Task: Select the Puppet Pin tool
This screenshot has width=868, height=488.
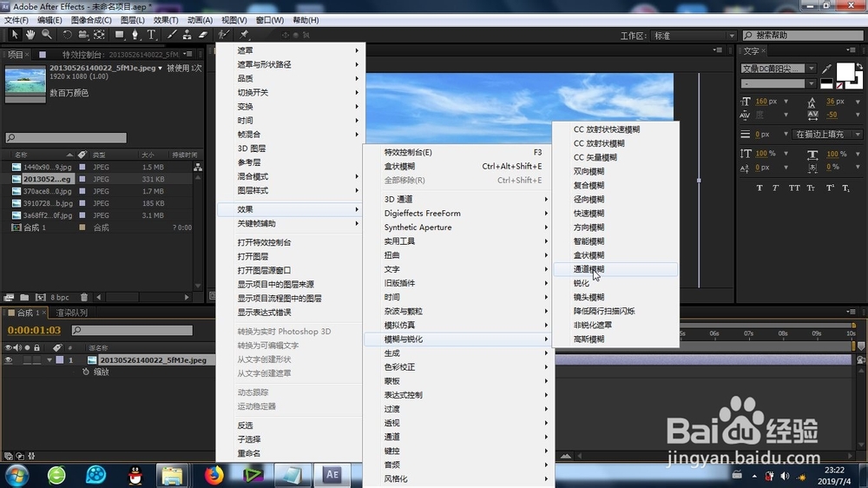Action: coord(244,35)
